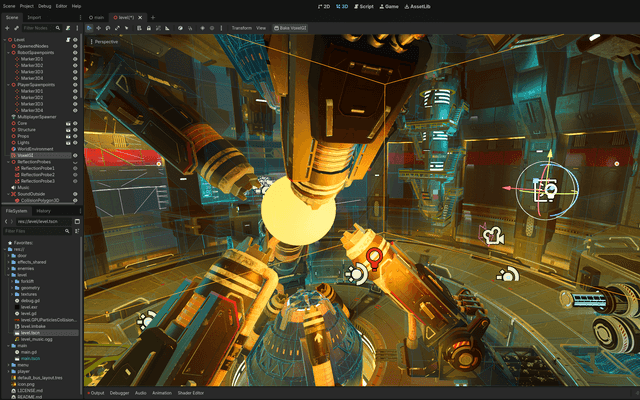Expand the door folder
Screen dimensions: 640x400
[9, 256]
